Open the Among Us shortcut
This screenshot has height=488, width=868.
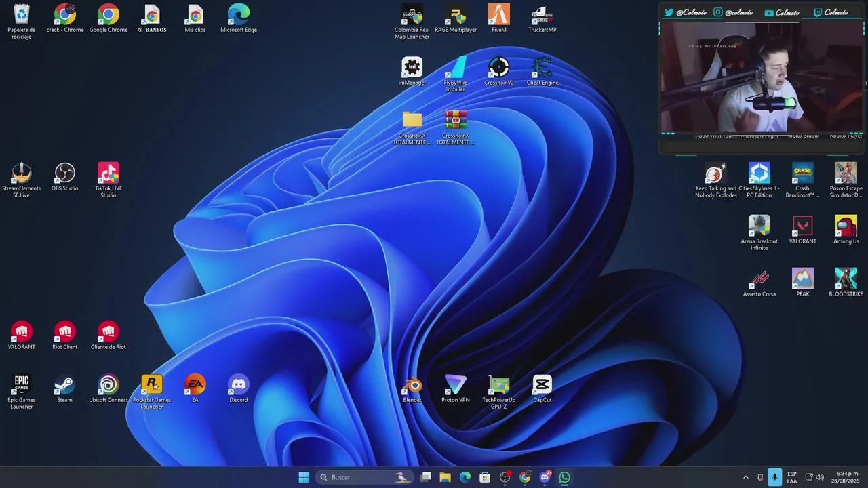[846, 230]
